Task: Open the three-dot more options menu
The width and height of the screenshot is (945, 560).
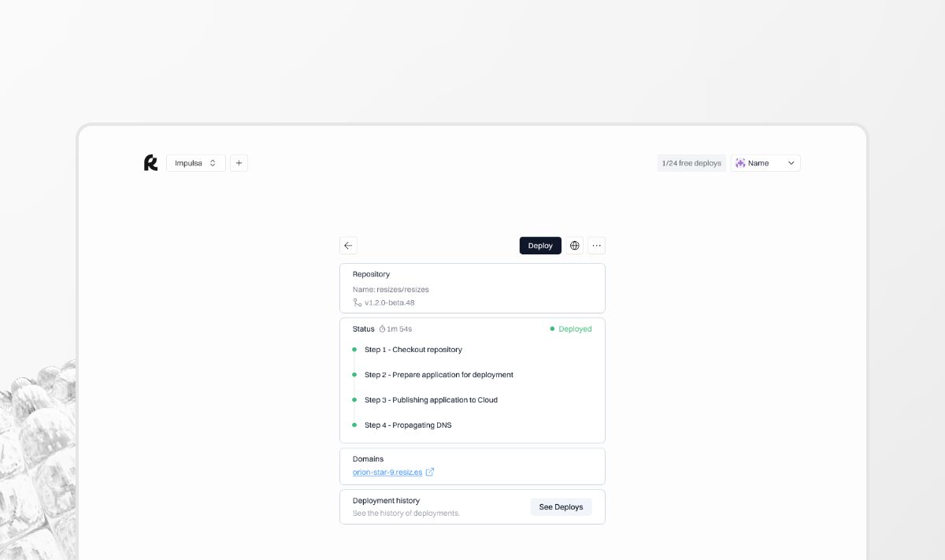Action: click(596, 246)
